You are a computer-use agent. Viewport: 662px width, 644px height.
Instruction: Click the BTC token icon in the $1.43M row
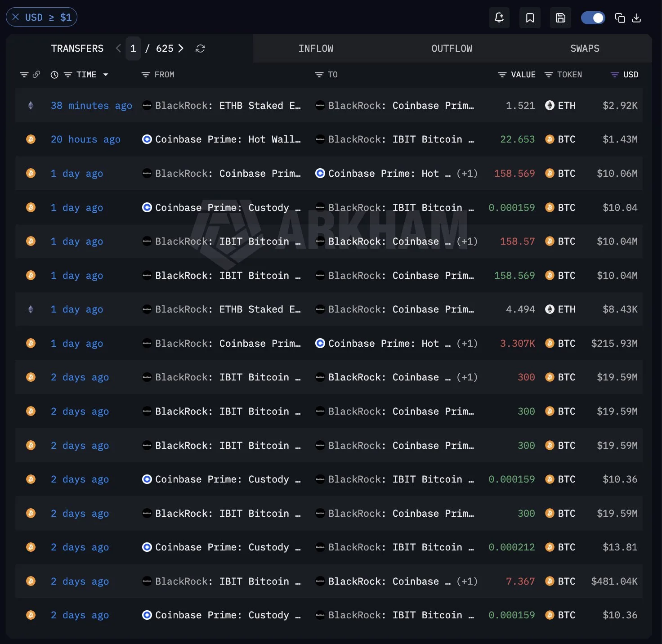point(550,139)
